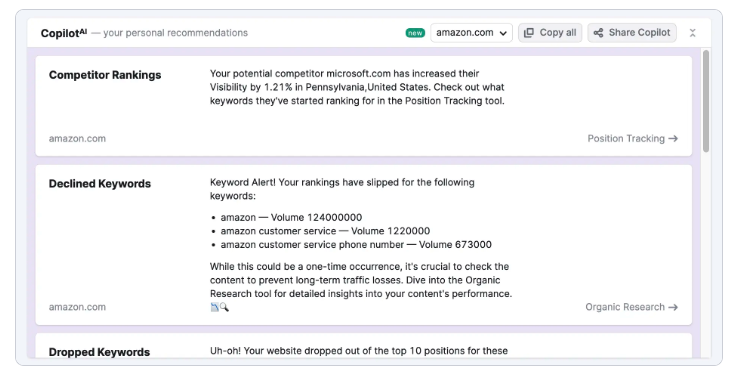Select the Copy all button label

[x=558, y=33]
